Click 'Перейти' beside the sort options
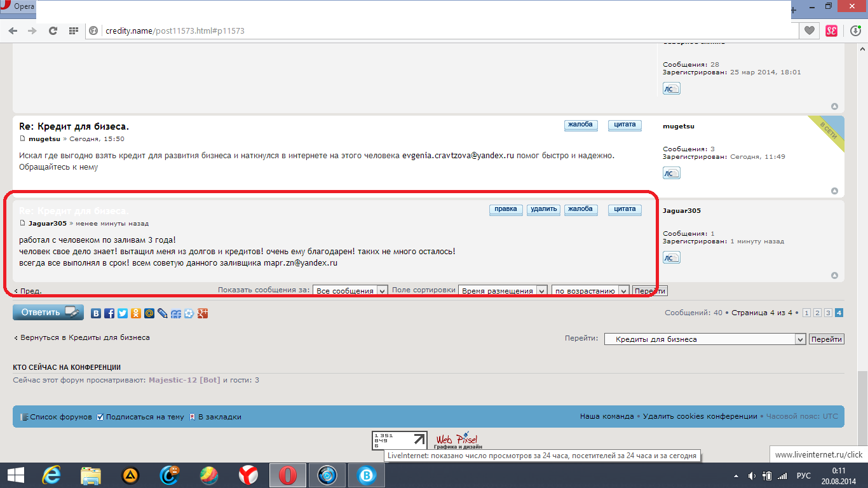Viewport: 868px width, 488px height. 649,290
